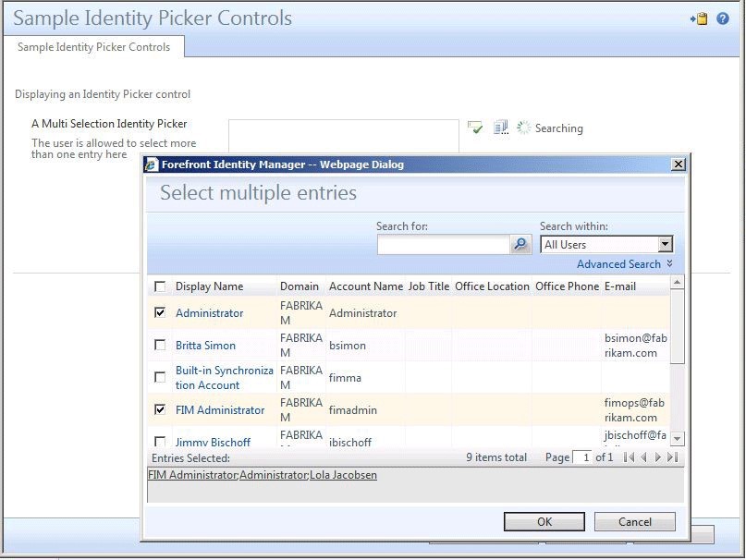Viewport: 746px width, 560px height.
Task: Toggle the select-all checkbox in header row
Action: 159,286
